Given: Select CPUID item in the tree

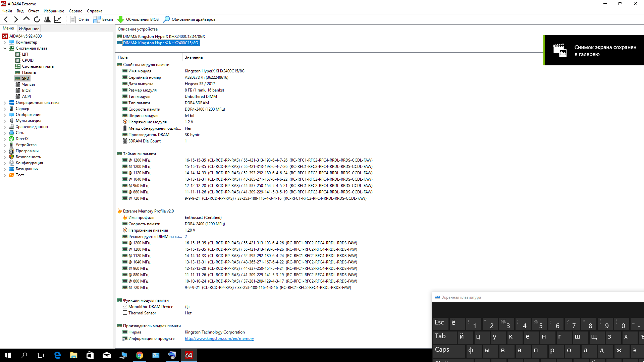Looking at the screenshot, I should (x=28, y=60).
